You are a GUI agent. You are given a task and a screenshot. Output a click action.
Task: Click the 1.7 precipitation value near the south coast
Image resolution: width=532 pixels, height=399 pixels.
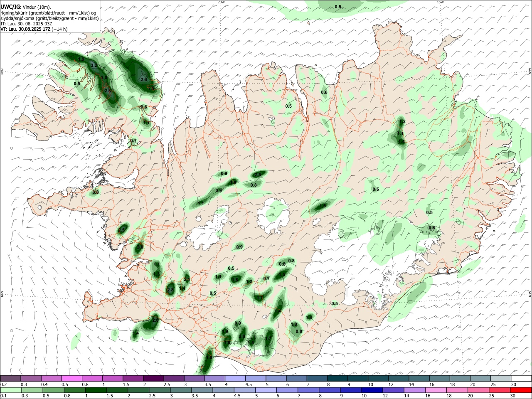pyautogui.click(x=268, y=339)
